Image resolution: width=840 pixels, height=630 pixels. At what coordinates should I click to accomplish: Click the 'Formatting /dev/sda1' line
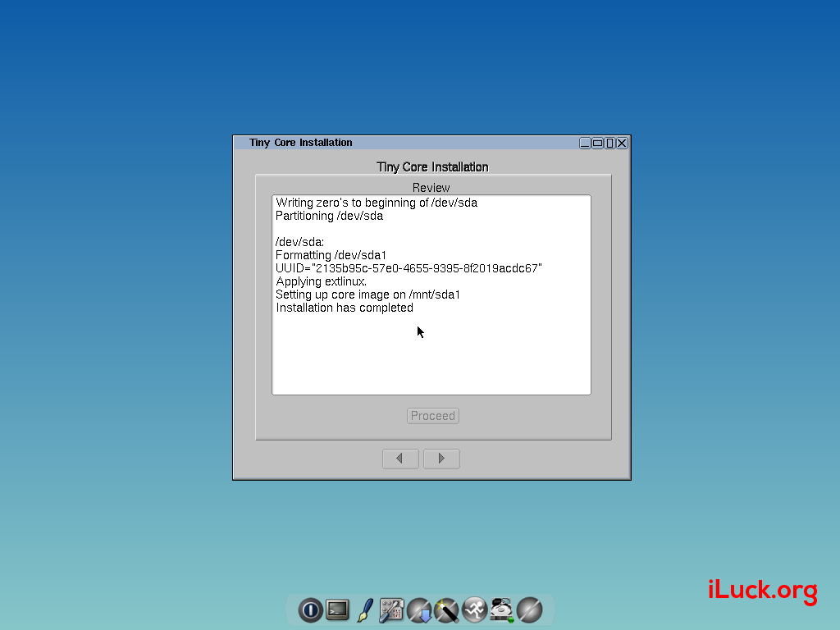point(331,256)
